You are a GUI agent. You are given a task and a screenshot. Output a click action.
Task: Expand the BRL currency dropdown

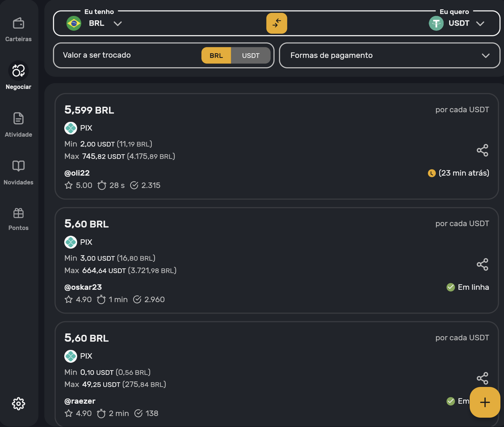pyautogui.click(x=117, y=24)
